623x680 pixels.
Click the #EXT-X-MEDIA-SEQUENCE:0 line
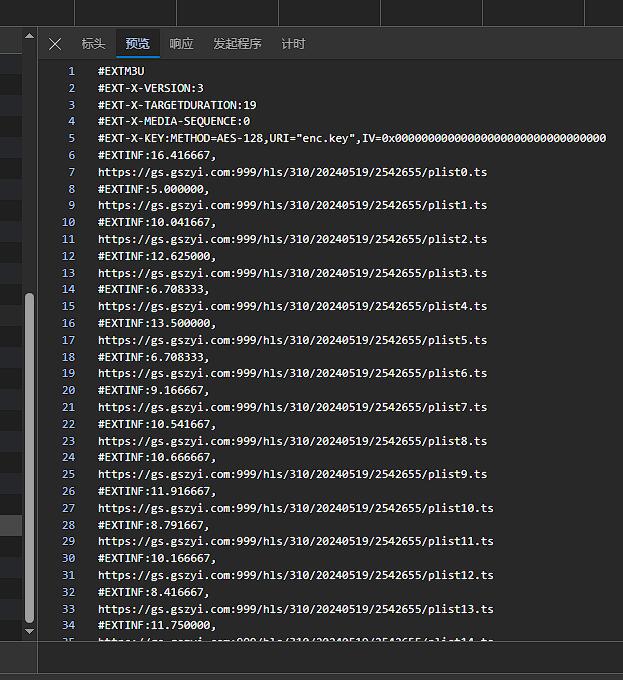174,121
